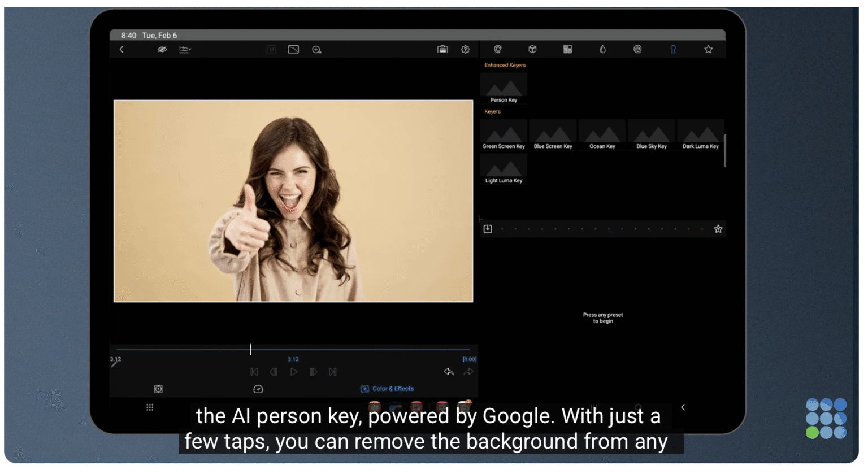The height and width of the screenshot is (474, 868).
Task: Select the water drop effects category
Action: (602, 49)
